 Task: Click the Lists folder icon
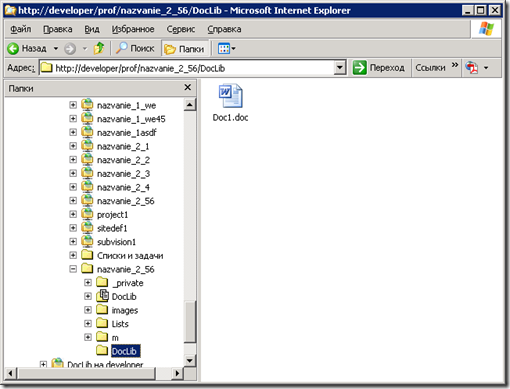[102, 324]
